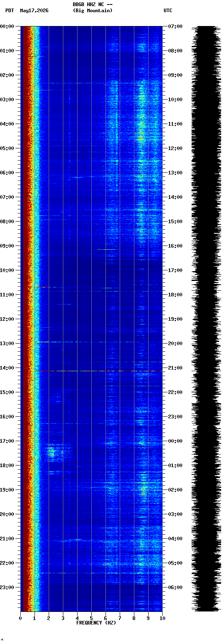Image resolution: width=224 pixels, height=644 pixels.
Task: Click the PDT time label '16:00'
Action: (7, 417)
